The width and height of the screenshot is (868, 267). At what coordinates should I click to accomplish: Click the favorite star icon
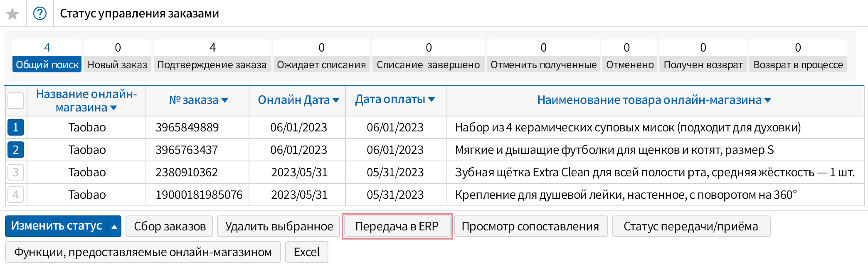coord(13,14)
